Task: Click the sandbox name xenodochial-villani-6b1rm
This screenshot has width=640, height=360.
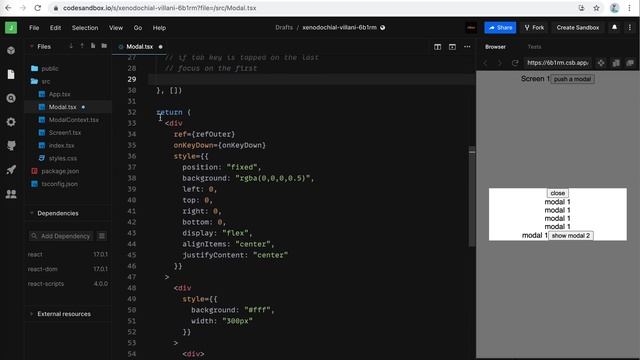Action: click(x=339, y=27)
